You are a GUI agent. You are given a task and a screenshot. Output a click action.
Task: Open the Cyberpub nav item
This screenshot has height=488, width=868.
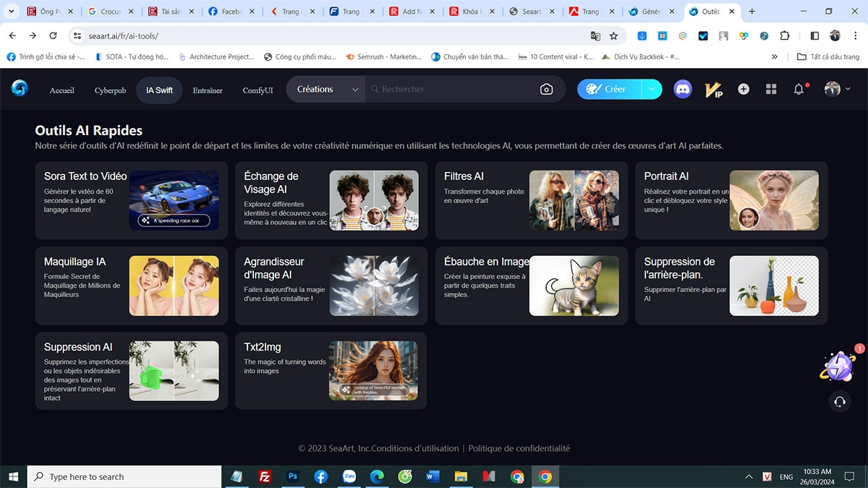110,90
